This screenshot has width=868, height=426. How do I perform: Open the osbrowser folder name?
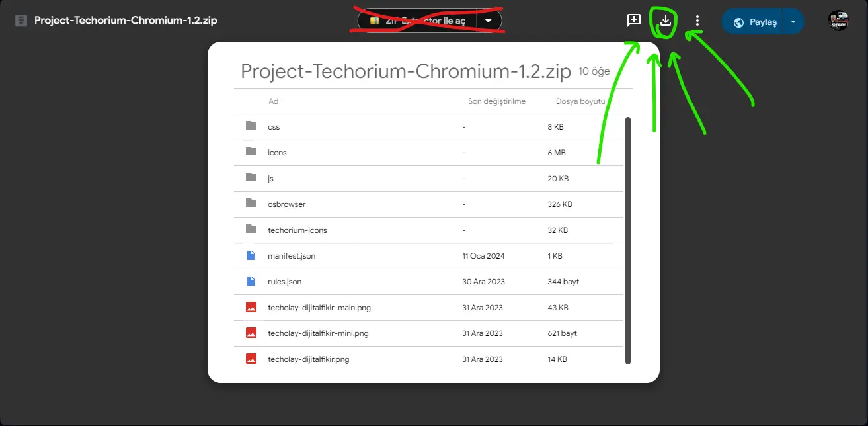(x=286, y=204)
